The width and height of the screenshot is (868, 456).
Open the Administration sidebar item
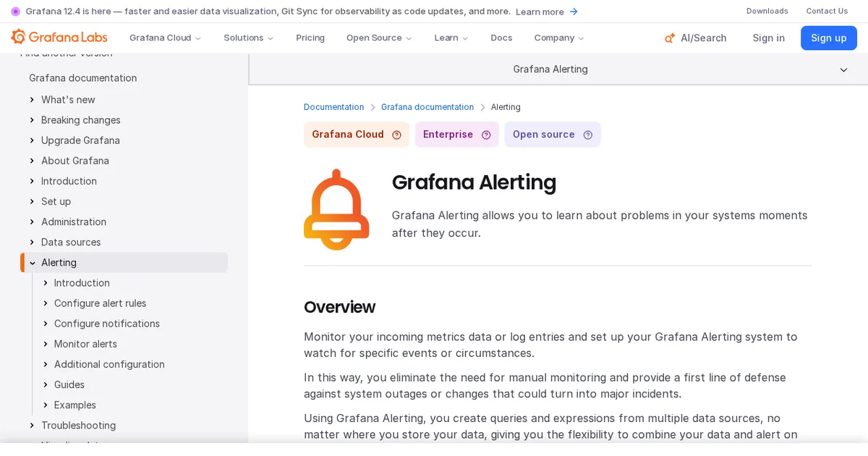(x=74, y=221)
